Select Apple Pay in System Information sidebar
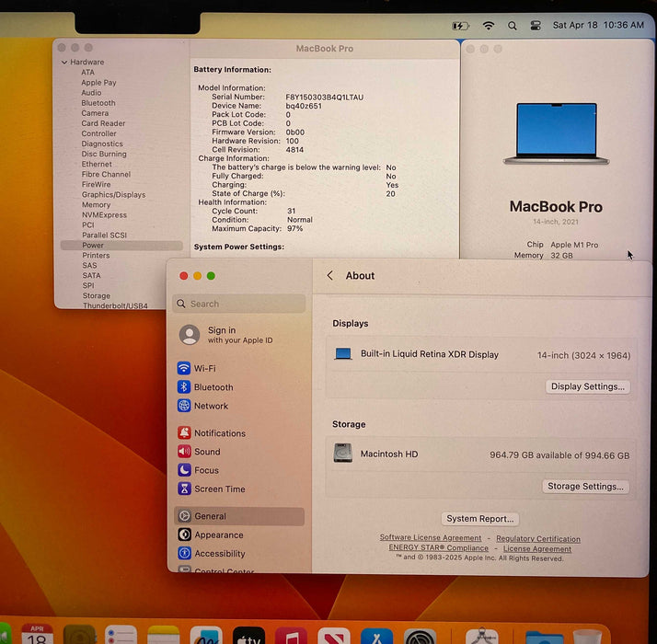Screen dimensions: 657x644 click(x=98, y=83)
